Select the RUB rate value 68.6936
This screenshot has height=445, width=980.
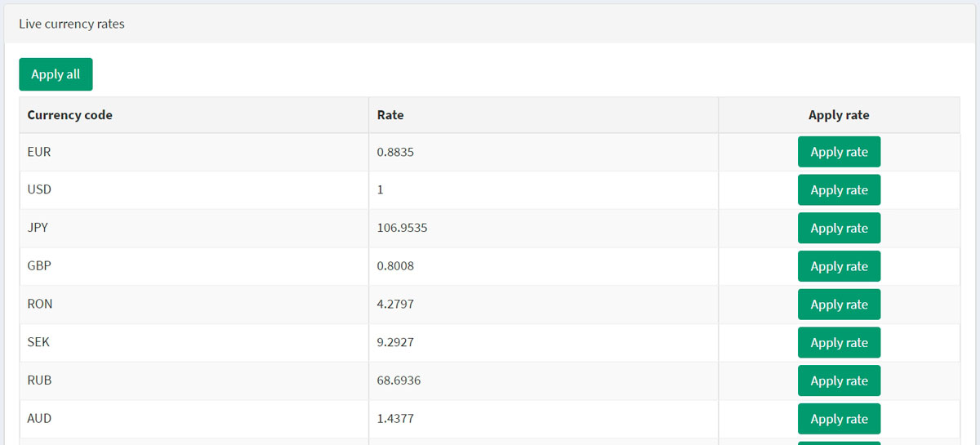[399, 380]
